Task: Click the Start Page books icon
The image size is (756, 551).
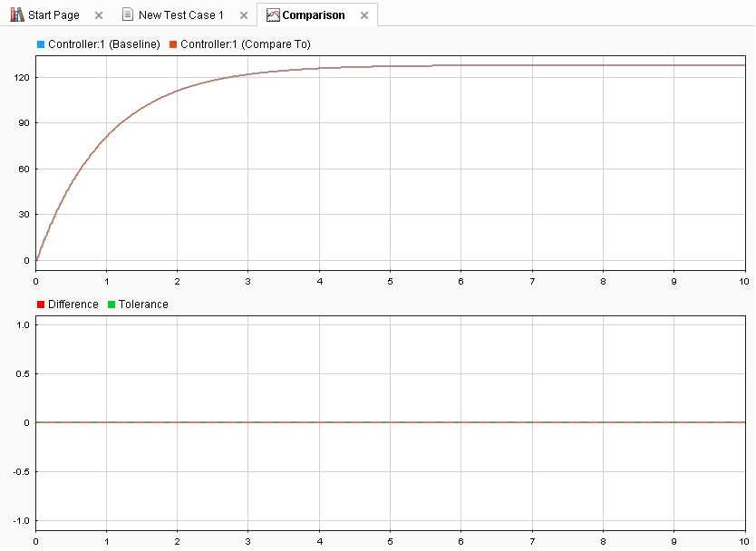Action: (x=17, y=14)
